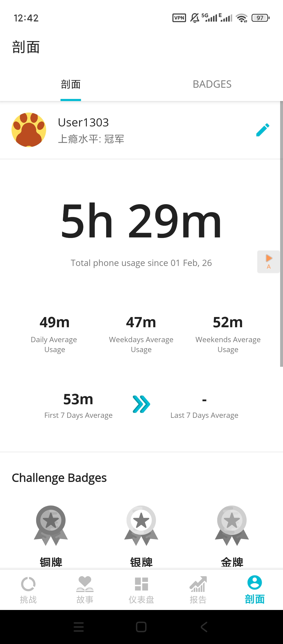Tap the 5h 29m total usage
The height and width of the screenshot is (644, 283).
pos(141,221)
